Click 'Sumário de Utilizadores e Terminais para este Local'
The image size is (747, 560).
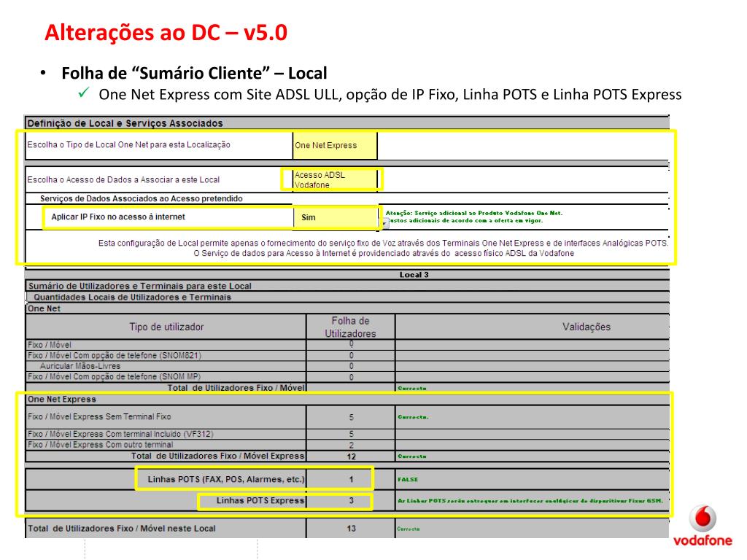[140, 286]
